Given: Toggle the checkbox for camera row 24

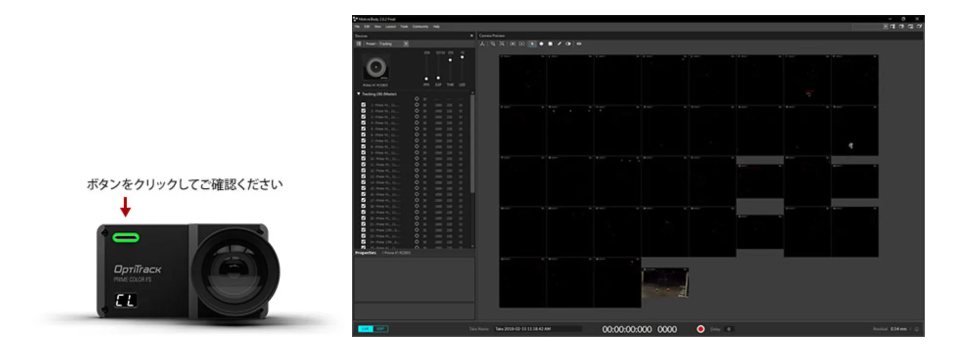Looking at the screenshot, I should 363,242.
